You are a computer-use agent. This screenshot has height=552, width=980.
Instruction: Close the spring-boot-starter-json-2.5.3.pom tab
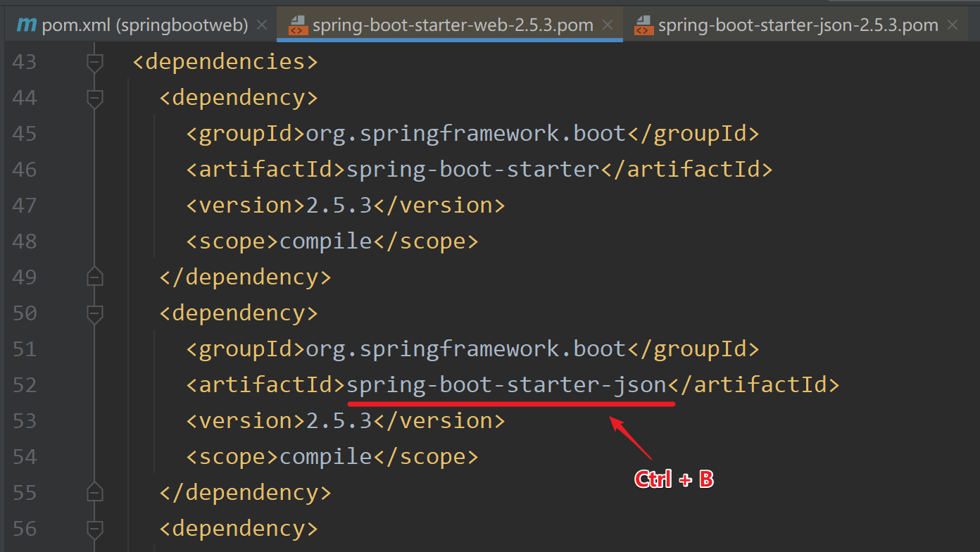tap(953, 25)
